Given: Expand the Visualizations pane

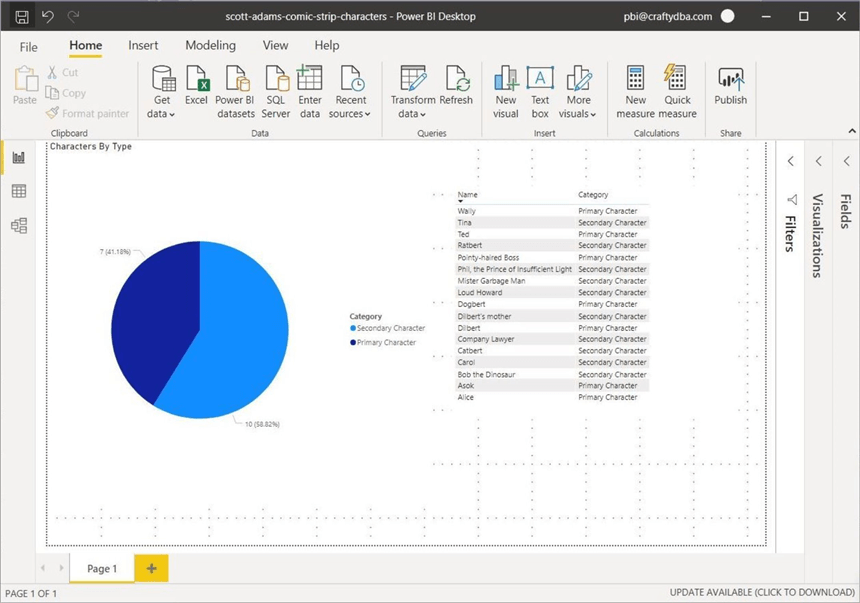Looking at the screenshot, I should point(818,161).
